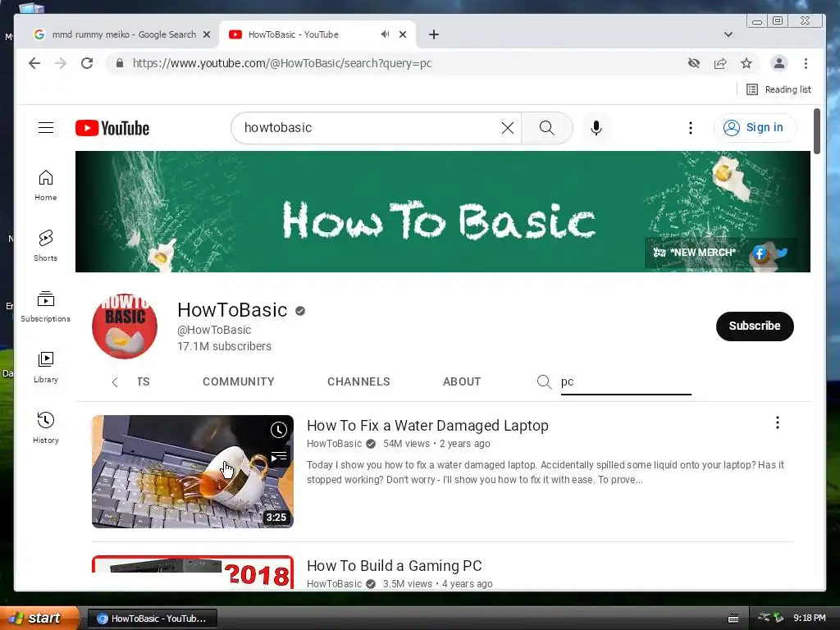The width and height of the screenshot is (840, 630).
Task: Show previous channel tabs with left chevron
Action: pos(115,382)
